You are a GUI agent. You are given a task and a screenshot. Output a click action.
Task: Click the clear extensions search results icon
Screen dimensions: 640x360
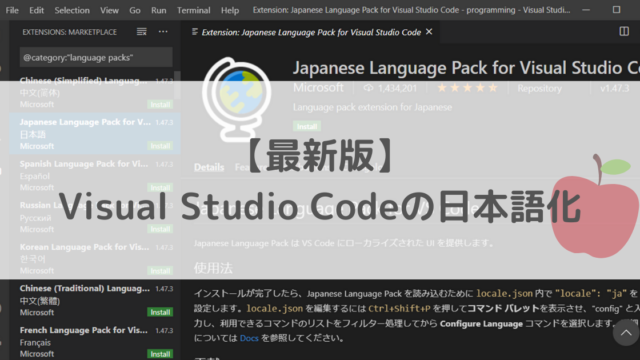tap(142, 32)
